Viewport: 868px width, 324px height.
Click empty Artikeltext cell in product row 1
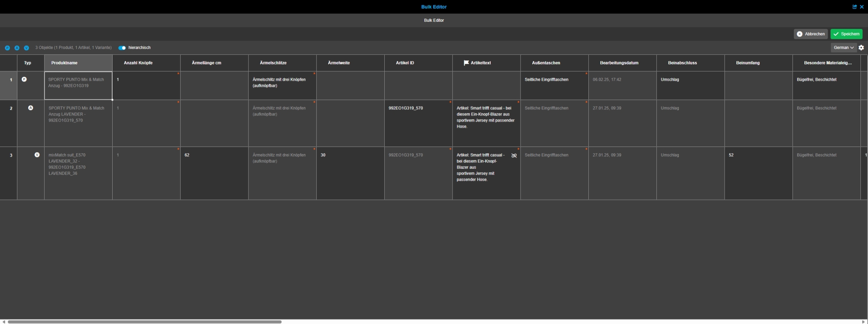pos(487,85)
